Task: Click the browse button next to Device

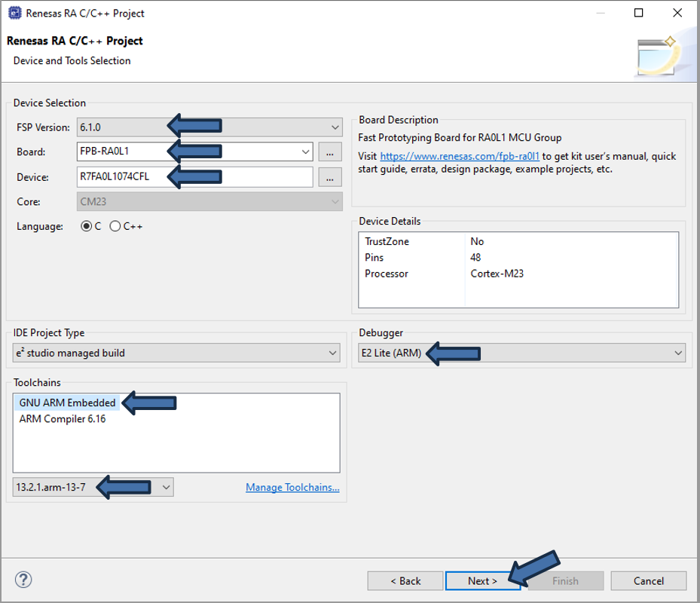Action: tap(330, 177)
